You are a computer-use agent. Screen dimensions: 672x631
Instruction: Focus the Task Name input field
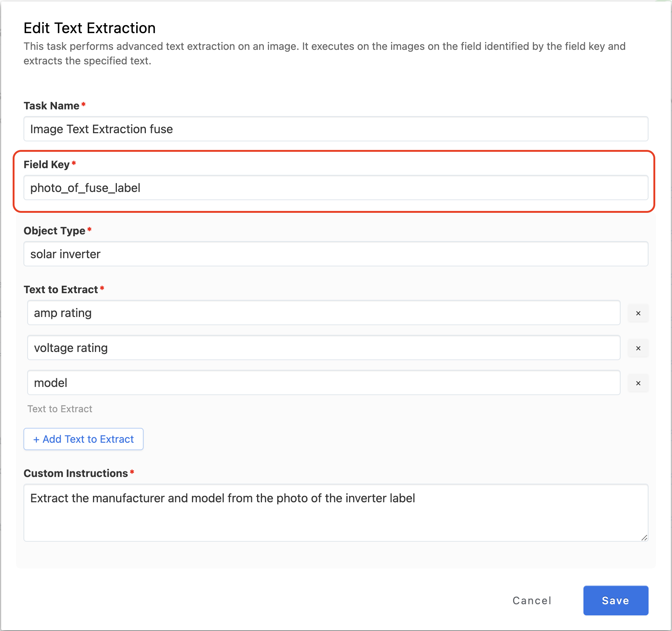tap(336, 129)
